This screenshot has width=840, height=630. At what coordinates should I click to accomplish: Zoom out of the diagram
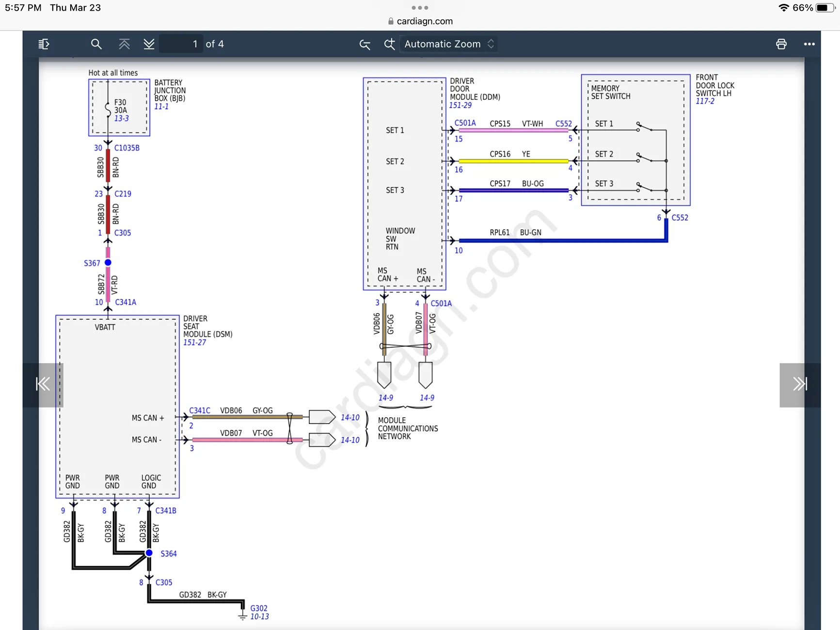[x=365, y=44]
